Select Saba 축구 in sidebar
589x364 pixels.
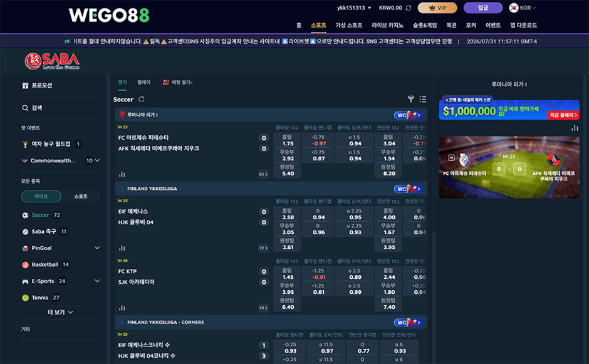pyautogui.click(x=44, y=231)
